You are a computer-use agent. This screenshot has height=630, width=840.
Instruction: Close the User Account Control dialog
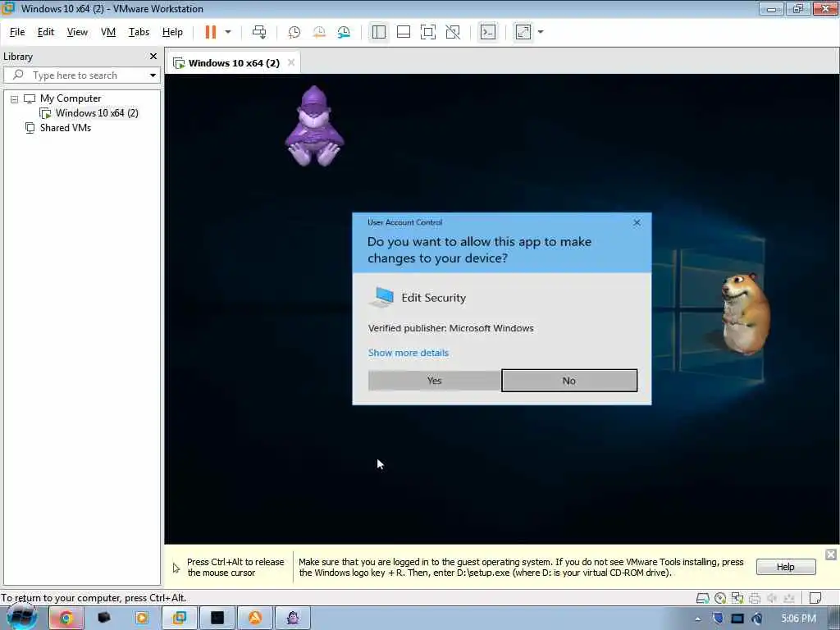(x=637, y=222)
